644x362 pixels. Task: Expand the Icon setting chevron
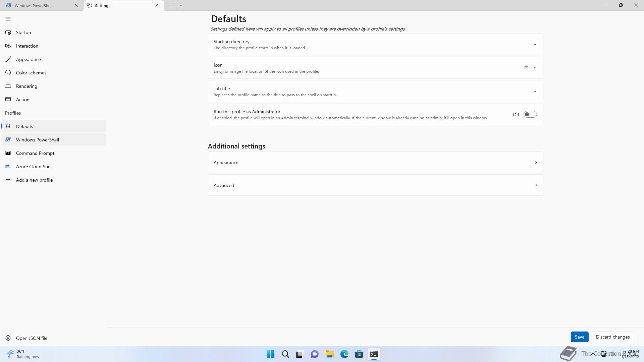[535, 68]
